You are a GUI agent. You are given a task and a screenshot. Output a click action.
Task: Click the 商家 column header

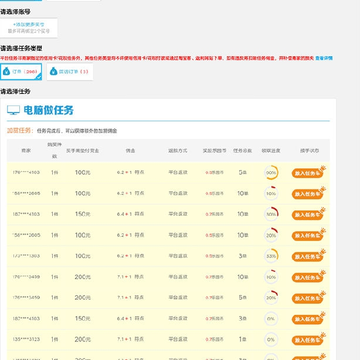(x=26, y=151)
